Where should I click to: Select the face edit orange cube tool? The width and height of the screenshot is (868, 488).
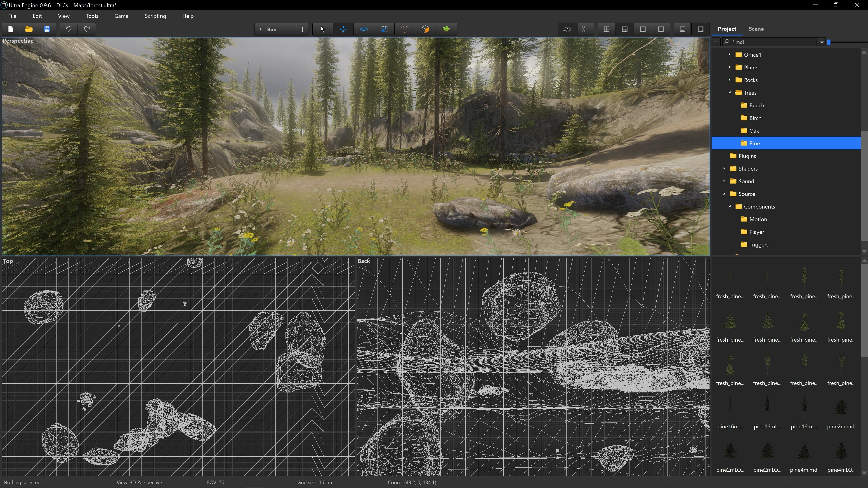tap(425, 29)
